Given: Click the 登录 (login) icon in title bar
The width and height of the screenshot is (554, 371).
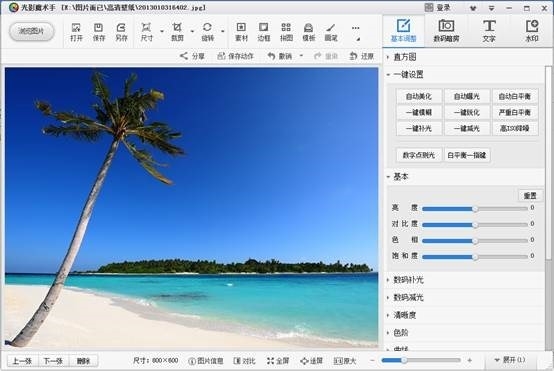Looking at the screenshot, I should (437, 7).
